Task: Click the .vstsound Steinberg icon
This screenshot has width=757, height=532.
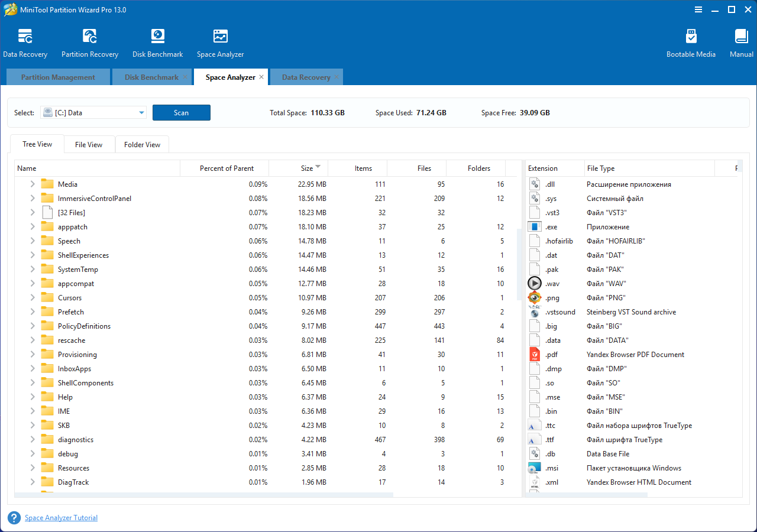Action: click(535, 312)
